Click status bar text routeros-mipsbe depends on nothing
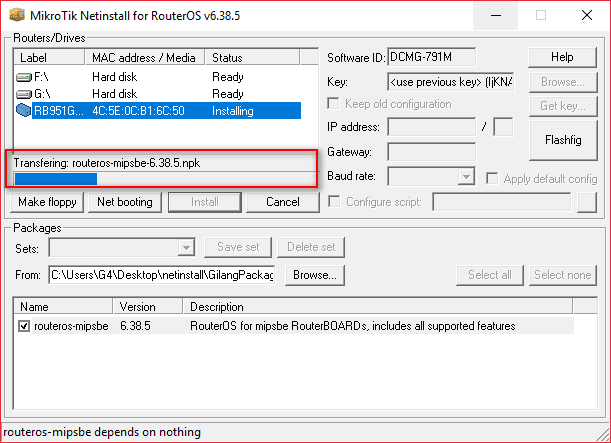611x443 pixels. click(x=102, y=432)
